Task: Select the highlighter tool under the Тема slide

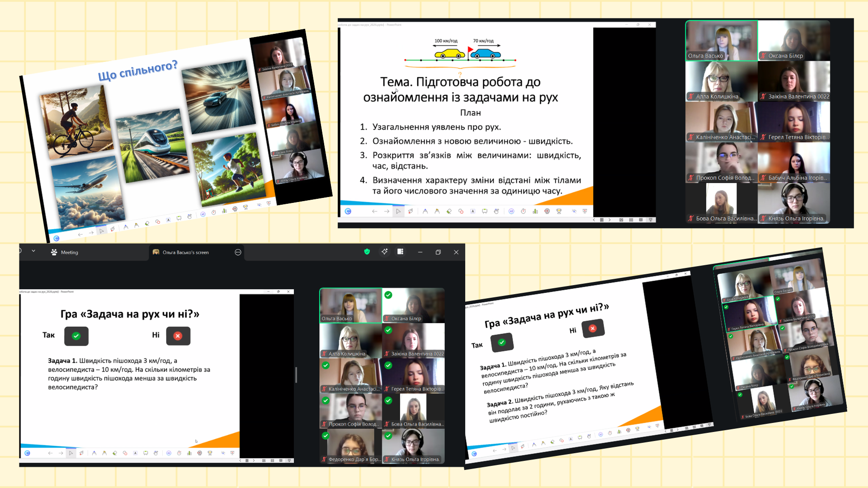Action: (x=437, y=211)
